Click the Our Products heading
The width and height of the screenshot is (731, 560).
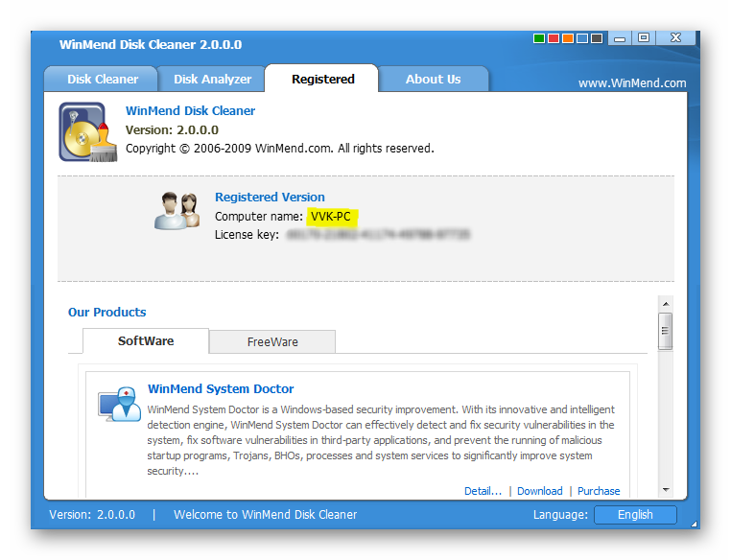click(x=106, y=313)
